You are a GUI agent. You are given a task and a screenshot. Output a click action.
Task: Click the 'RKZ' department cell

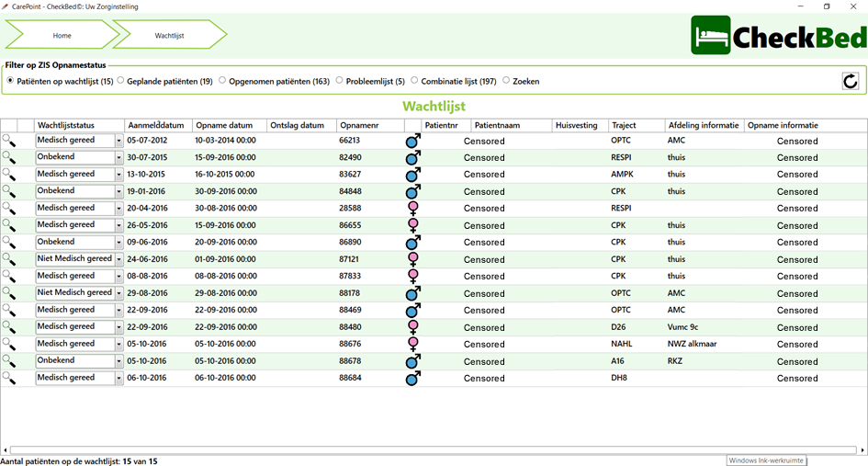point(675,360)
